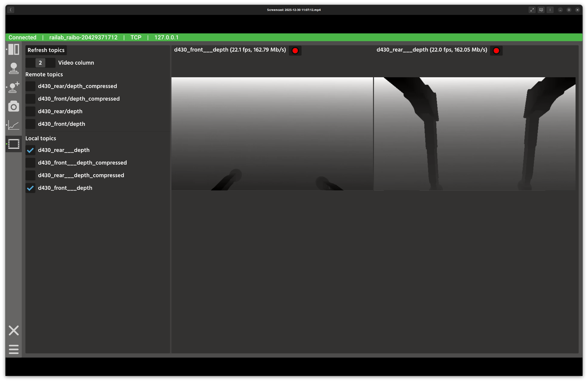Viewport: 588px width, 382px height.
Task: Click the back arrow in title bar
Action: click(x=11, y=10)
